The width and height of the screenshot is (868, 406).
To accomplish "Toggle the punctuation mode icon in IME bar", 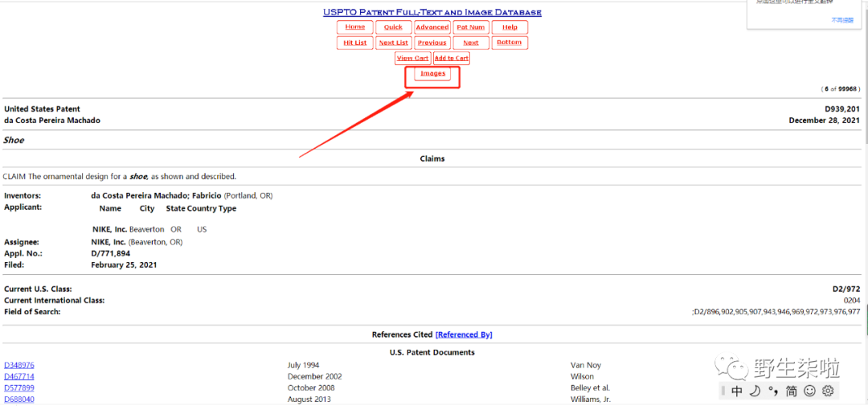I will point(773,392).
